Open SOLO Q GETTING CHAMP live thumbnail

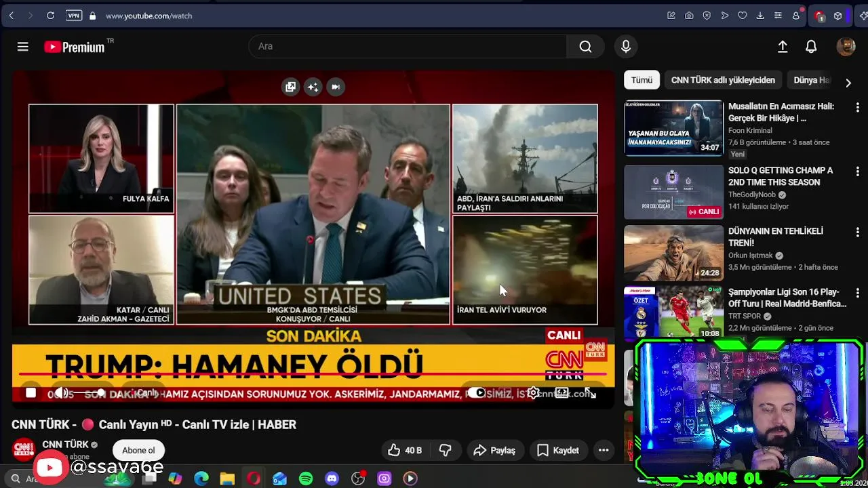click(x=673, y=192)
